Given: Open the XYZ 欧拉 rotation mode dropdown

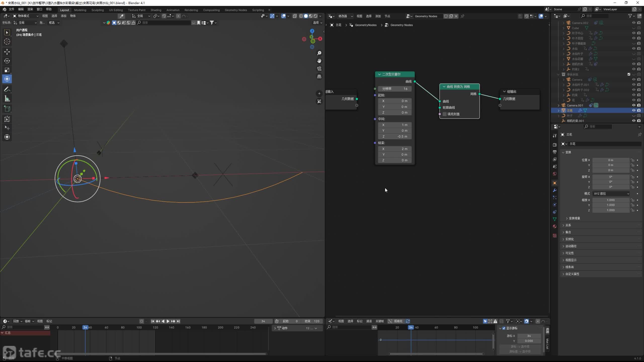Looking at the screenshot, I should 611,194.
